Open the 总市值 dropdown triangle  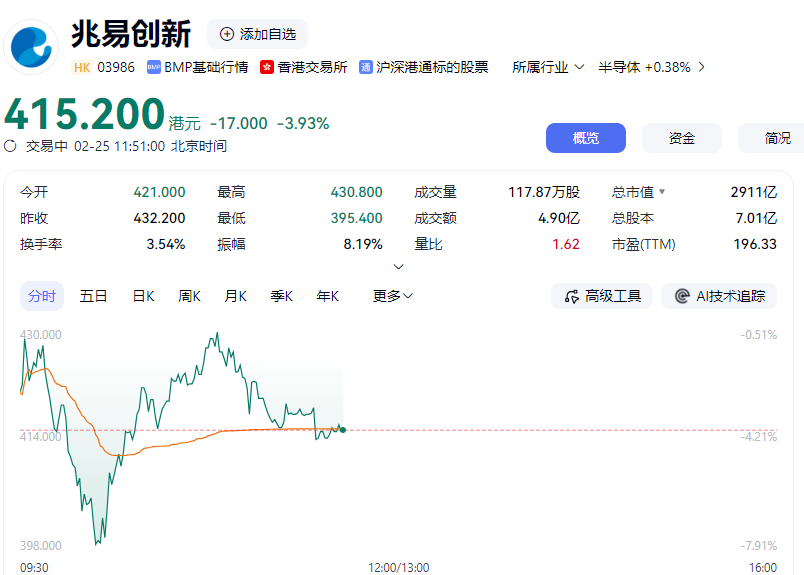coord(662,192)
